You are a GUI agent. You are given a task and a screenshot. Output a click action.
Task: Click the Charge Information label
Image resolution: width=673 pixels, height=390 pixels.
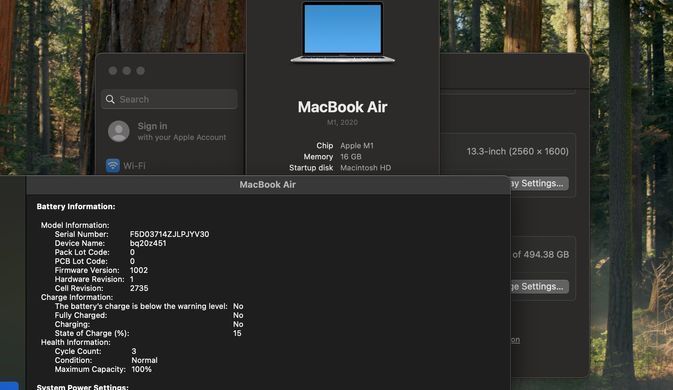pyautogui.click(x=77, y=297)
